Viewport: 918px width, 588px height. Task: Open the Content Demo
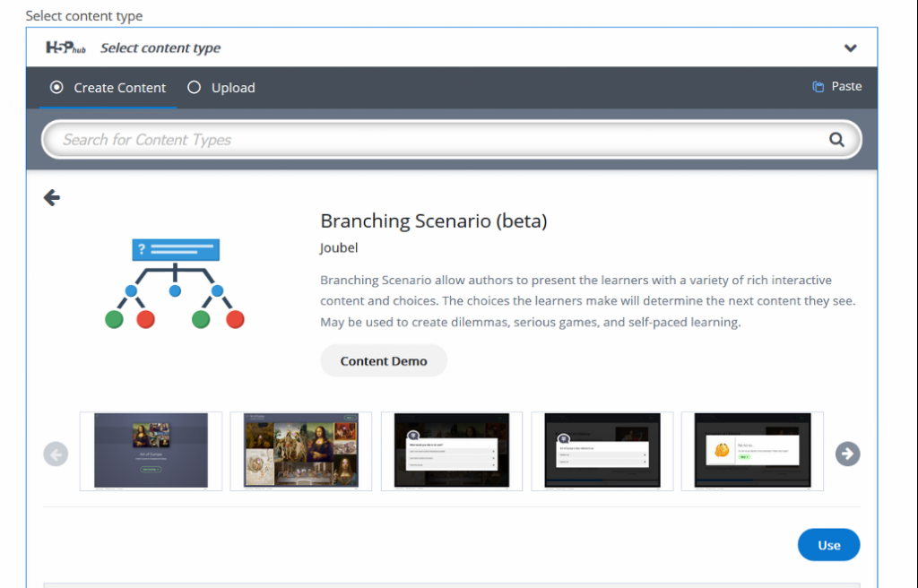[384, 361]
